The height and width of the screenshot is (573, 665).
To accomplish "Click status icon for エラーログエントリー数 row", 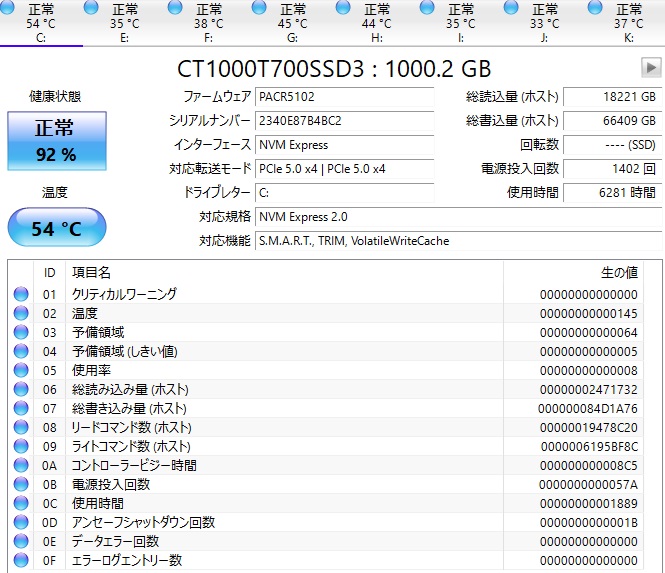I will pyautogui.click(x=21, y=560).
